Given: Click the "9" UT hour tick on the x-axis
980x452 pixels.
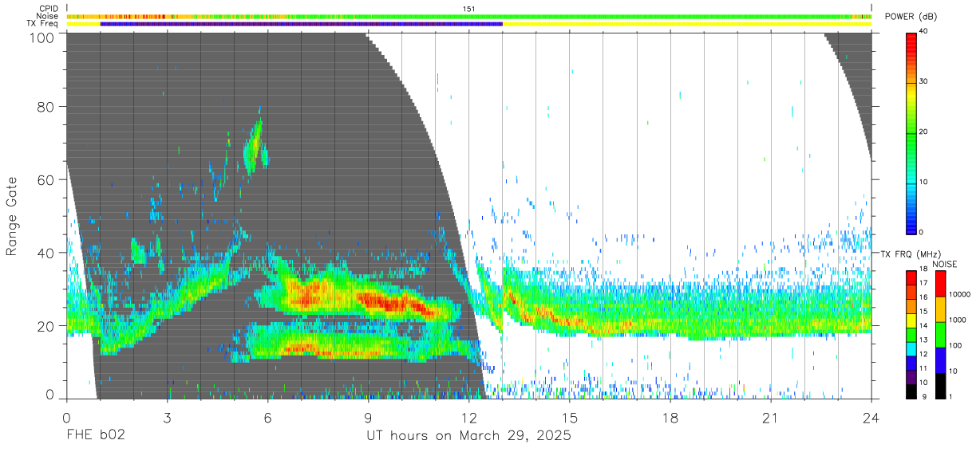Looking at the screenshot, I should [x=368, y=418].
